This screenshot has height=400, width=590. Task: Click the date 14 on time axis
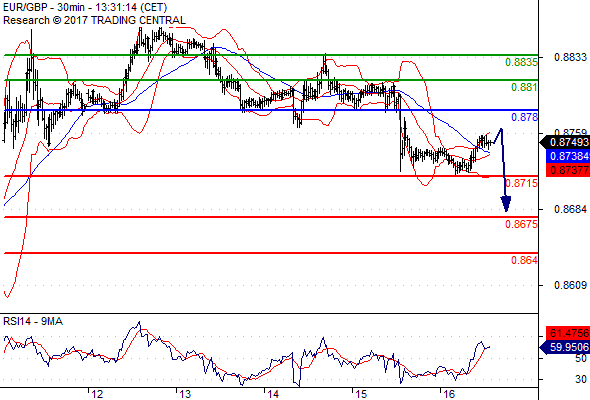pos(273,394)
